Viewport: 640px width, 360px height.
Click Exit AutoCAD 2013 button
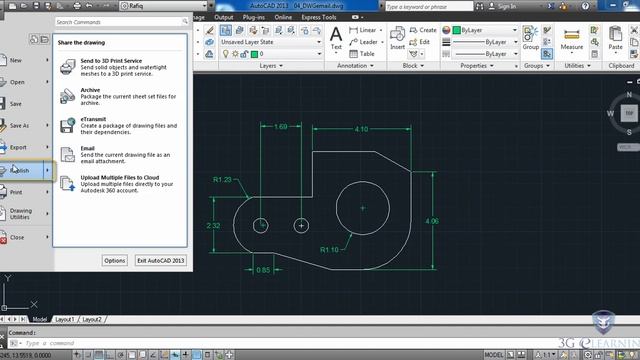coord(160,260)
